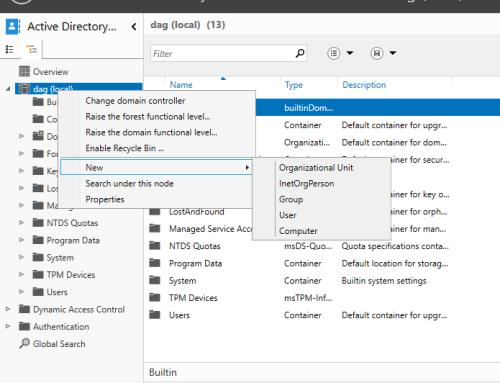Open Dynamic Access Control node
500x383 pixels.
pyautogui.click(x=79, y=310)
